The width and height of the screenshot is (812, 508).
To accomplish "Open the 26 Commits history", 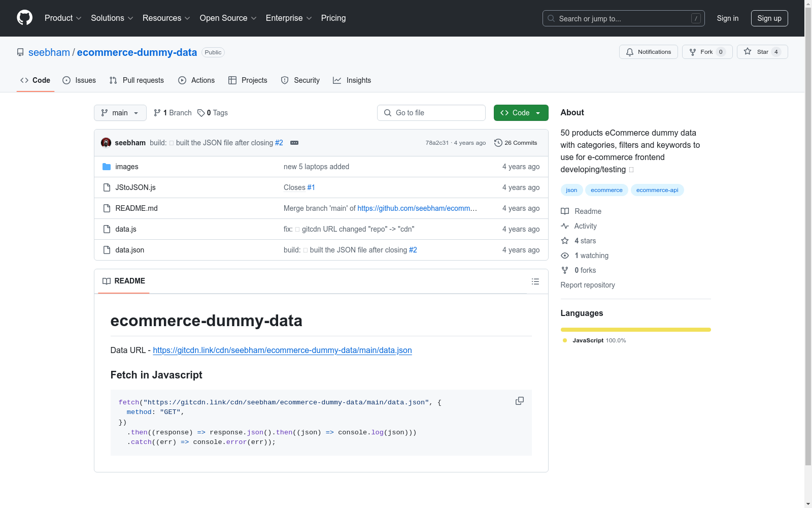I will (x=516, y=143).
